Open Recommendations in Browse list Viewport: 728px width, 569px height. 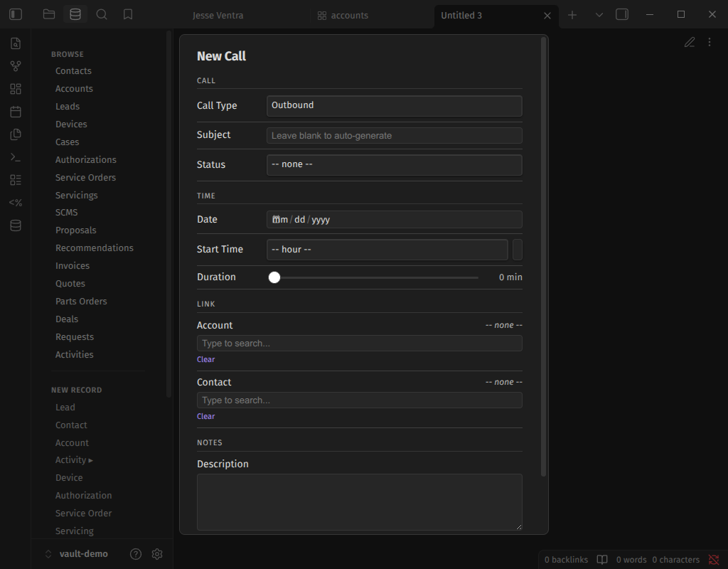coord(95,248)
